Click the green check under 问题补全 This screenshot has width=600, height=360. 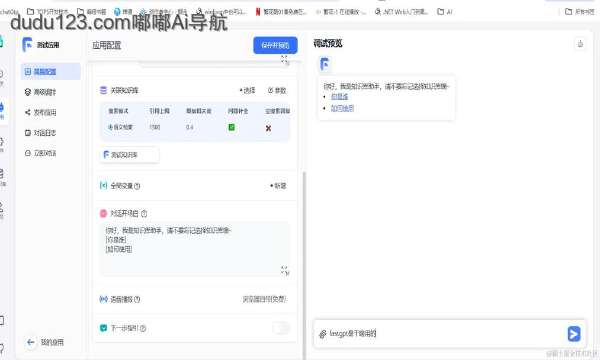232,127
